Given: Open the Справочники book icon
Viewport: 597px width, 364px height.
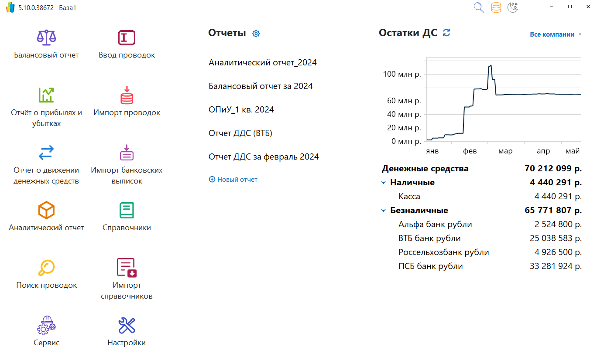Looking at the screenshot, I should pos(127,210).
